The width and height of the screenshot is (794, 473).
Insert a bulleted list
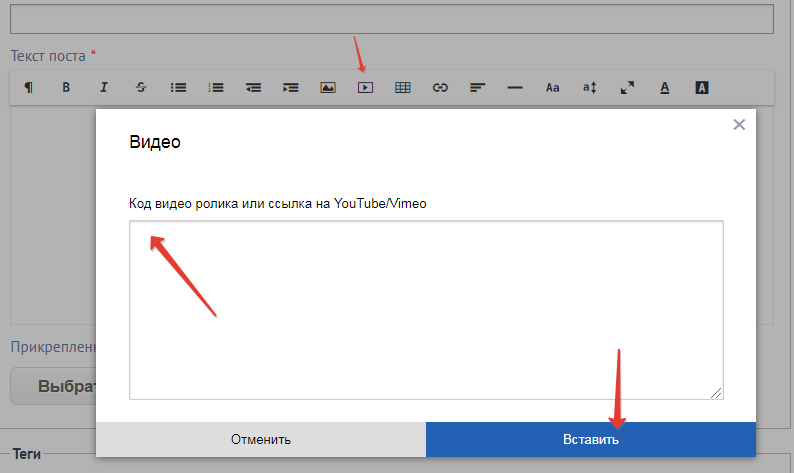click(x=178, y=88)
